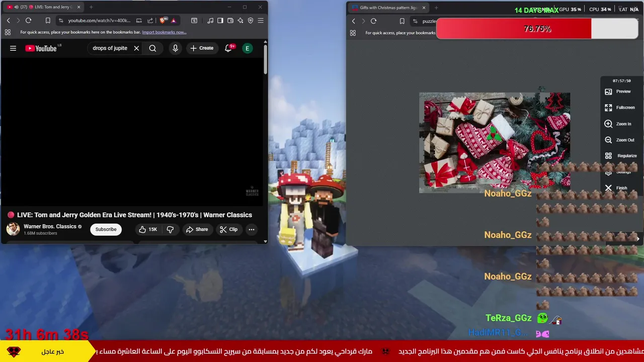Switch puzzle to Fullscreen
The width and height of the screenshot is (644, 362).
point(620,108)
